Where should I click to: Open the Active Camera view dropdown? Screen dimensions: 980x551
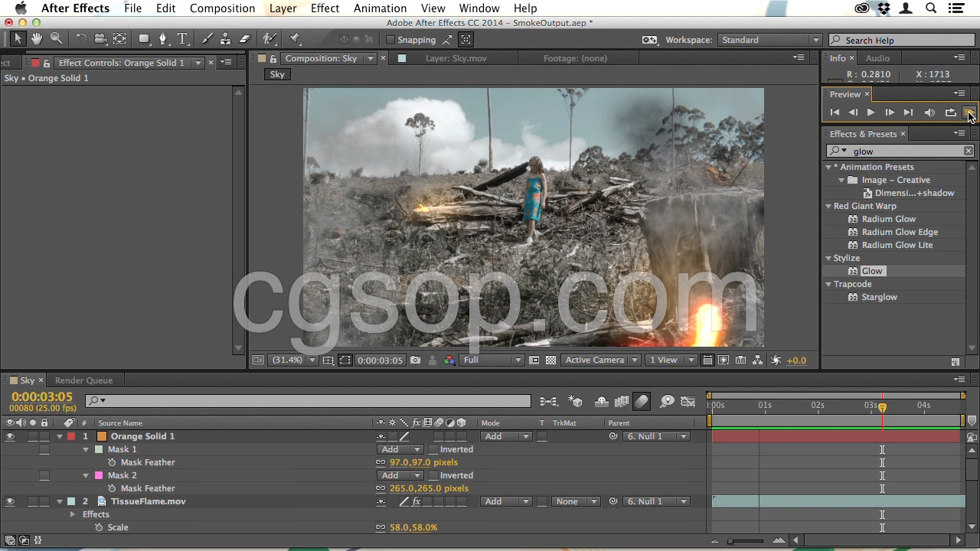point(601,360)
